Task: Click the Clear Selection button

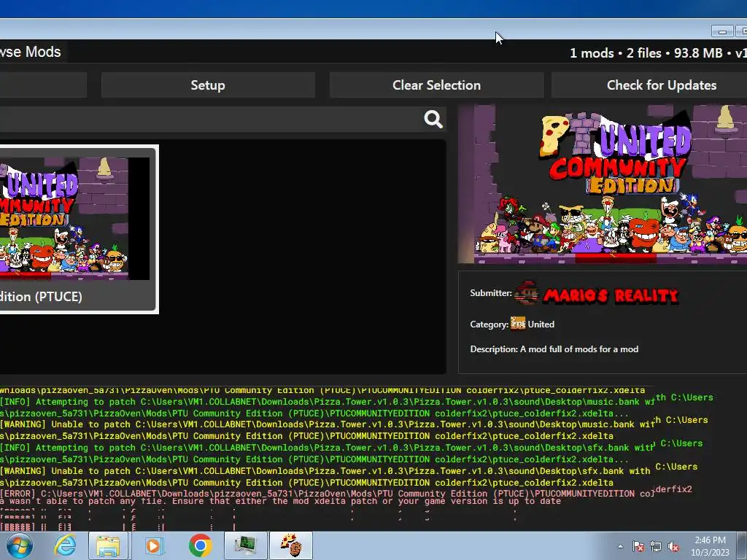Action: coord(436,85)
